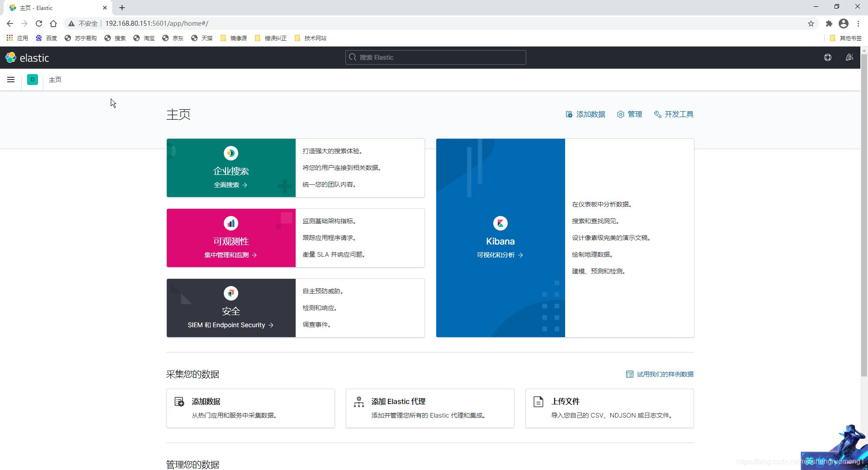Screen dimensions: 868x470
Task: Open the 天猫 bookmark
Action: point(202,38)
